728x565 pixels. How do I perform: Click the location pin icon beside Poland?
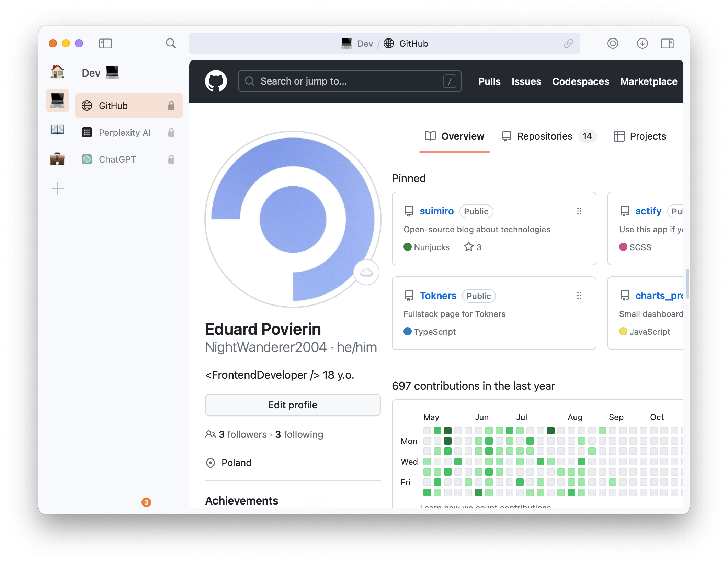point(210,463)
